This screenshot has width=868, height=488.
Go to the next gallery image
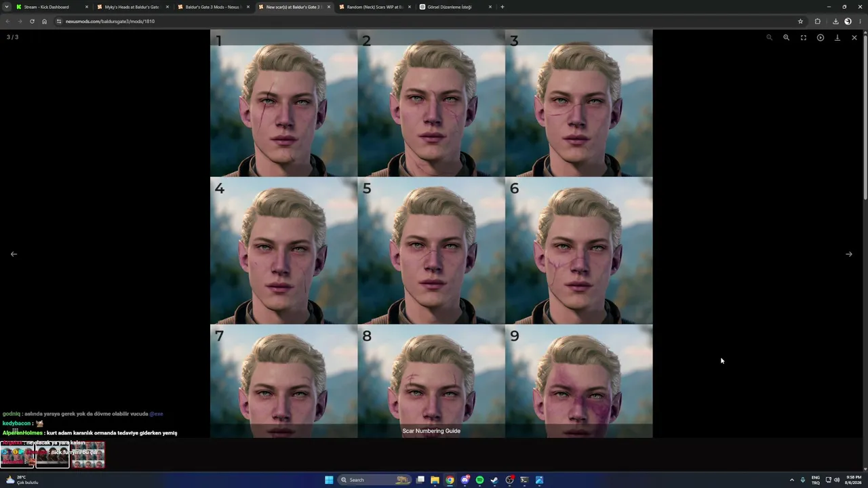coord(848,254)
